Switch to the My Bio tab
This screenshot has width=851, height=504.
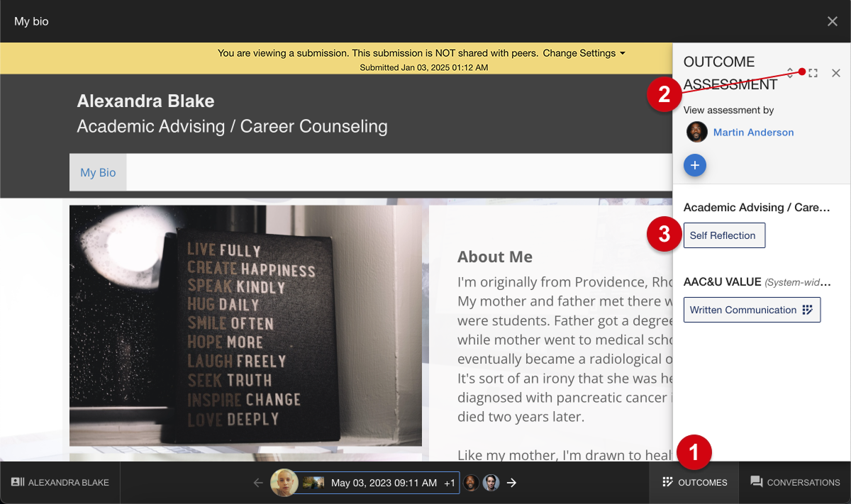click(98, 172)
